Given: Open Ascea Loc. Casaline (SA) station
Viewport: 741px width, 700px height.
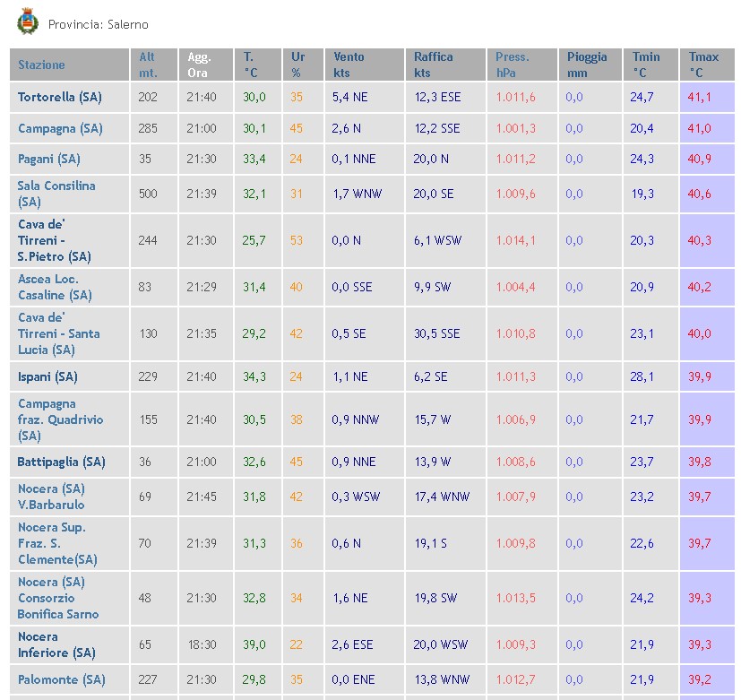Looking at the screenshot, I should coord(55,287).
